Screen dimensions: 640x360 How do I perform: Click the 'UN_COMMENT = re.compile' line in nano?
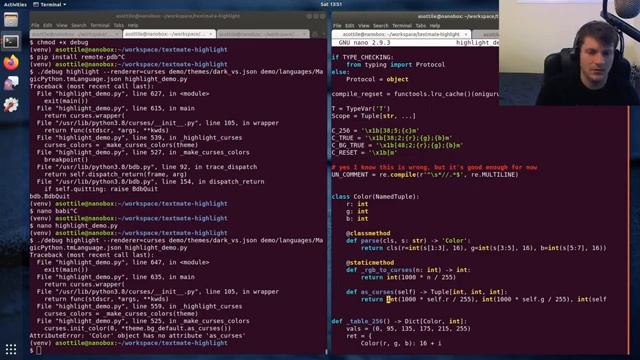pyautogui.click(x=425, y=175)
